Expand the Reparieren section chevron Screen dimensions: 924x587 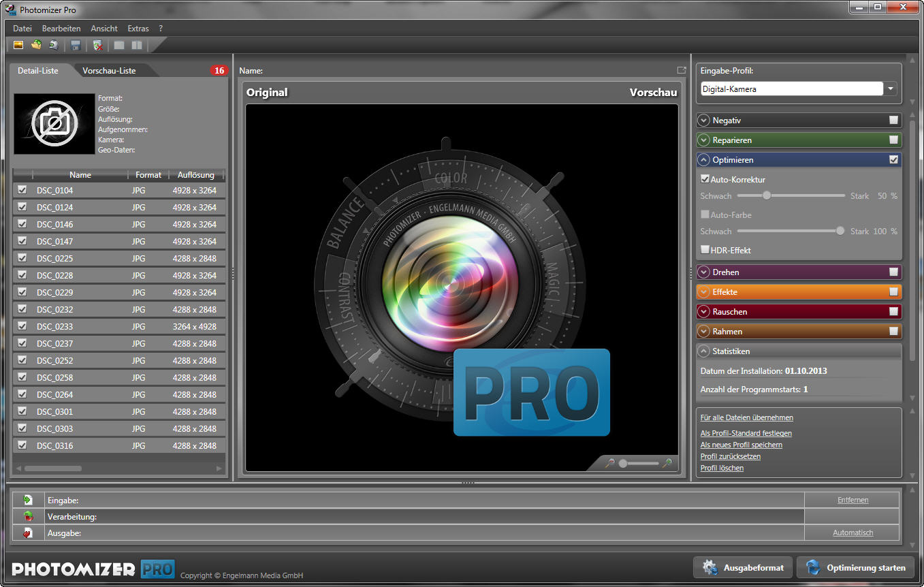(x=704, y=140)
